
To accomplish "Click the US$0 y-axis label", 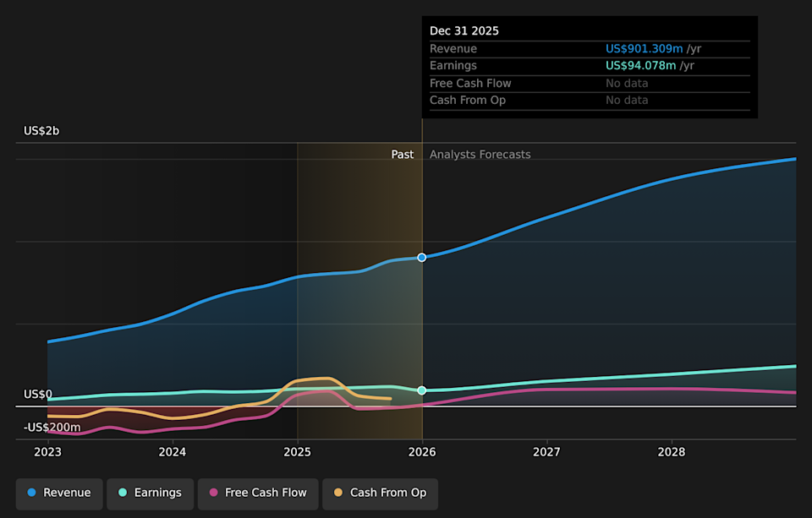I will pos(38,395).
